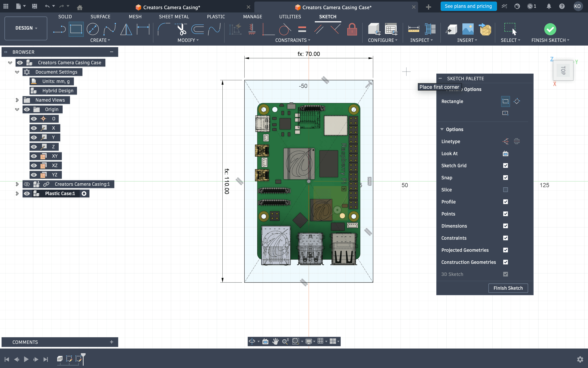Add a new comment with plus
Viewport: 588px width, 368px height.
(112, 342)
